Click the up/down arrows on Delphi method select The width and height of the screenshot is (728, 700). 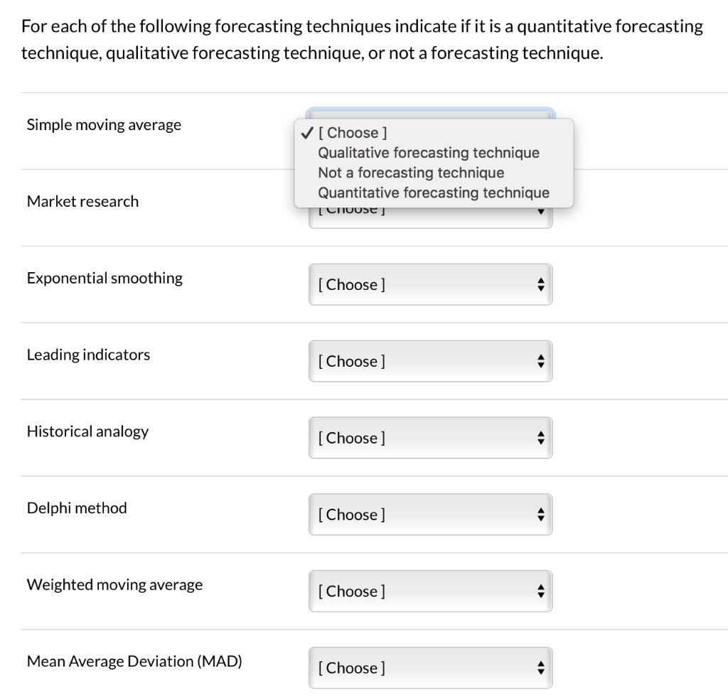(x=542, y=514)
